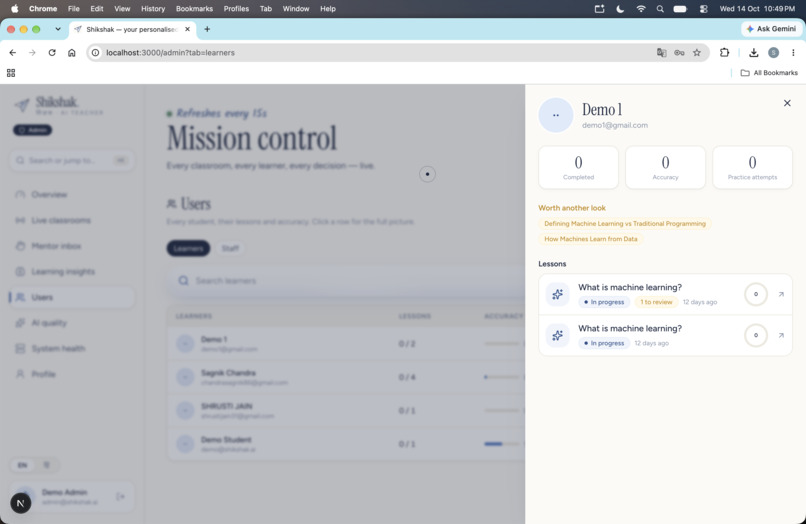
Task: Open How Machines Learn from Data tag
Action: 591,239
